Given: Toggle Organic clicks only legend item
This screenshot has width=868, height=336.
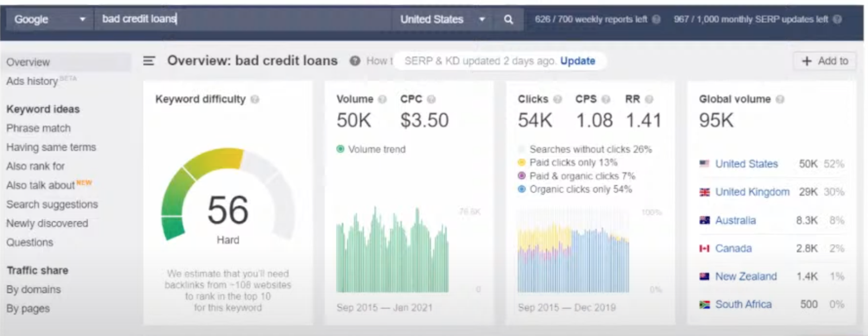Looking at the screenshot, I should (x=575, y=189).
